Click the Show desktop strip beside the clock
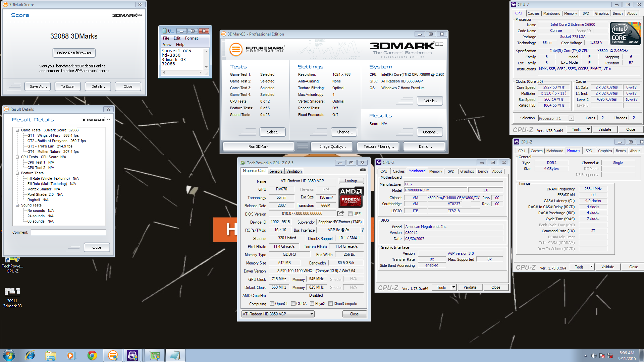 click(641, 355)
